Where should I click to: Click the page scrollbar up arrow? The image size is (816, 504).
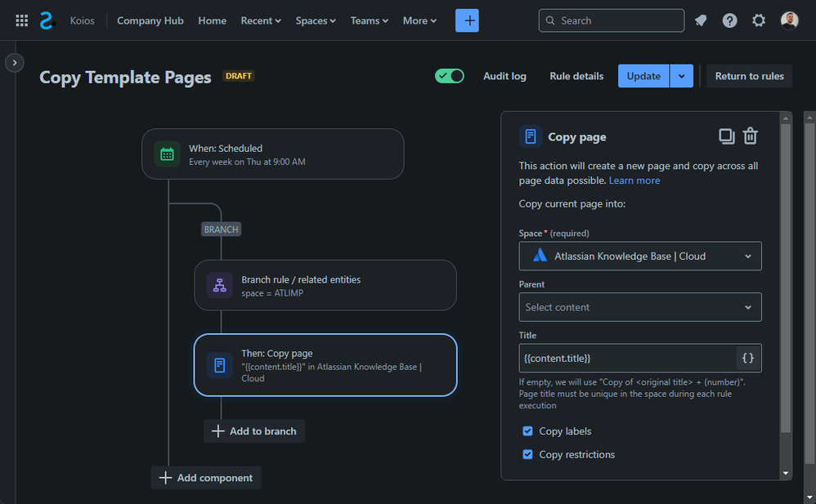pyautogui.click(x=809, y=118)
